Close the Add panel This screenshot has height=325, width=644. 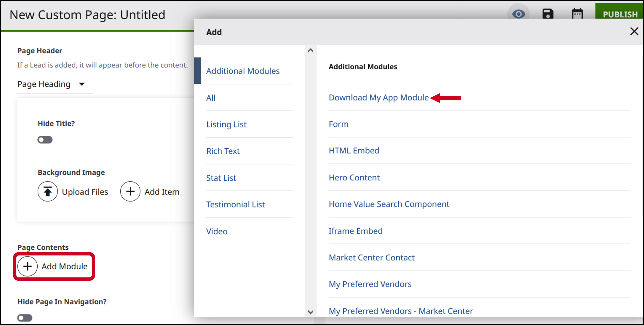coord(634,32)
